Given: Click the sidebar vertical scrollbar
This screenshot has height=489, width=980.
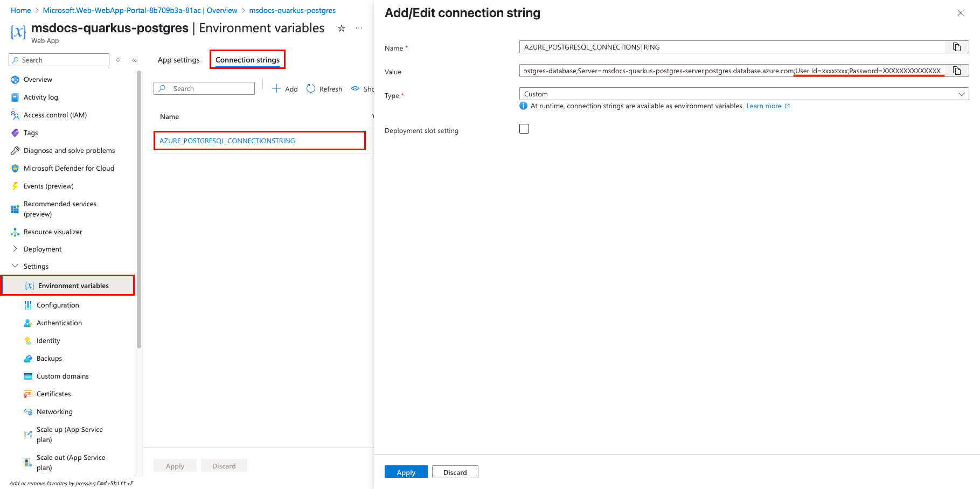Looking at the screenshot, I should click(139, 210).
